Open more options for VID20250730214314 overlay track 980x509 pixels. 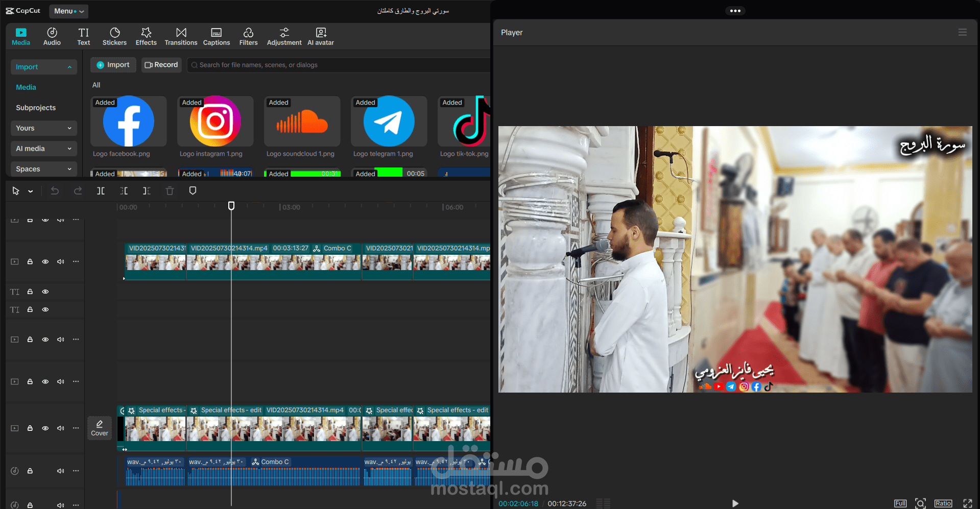[76, 262]
